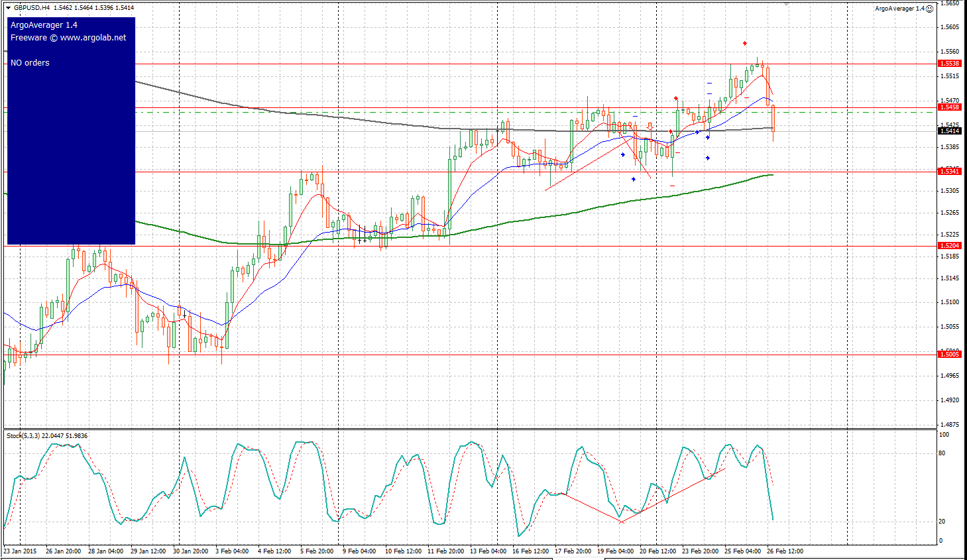Click the 1.5385 price scale value
The width and height of the screenshot is (967, 560).
tap(950, 147)
